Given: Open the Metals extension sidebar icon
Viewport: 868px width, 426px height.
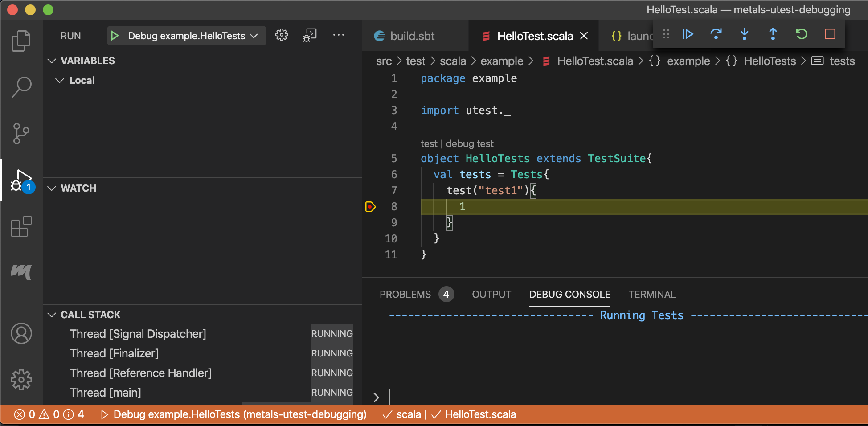Looking at the screenshot, I should tap(21, 271).
